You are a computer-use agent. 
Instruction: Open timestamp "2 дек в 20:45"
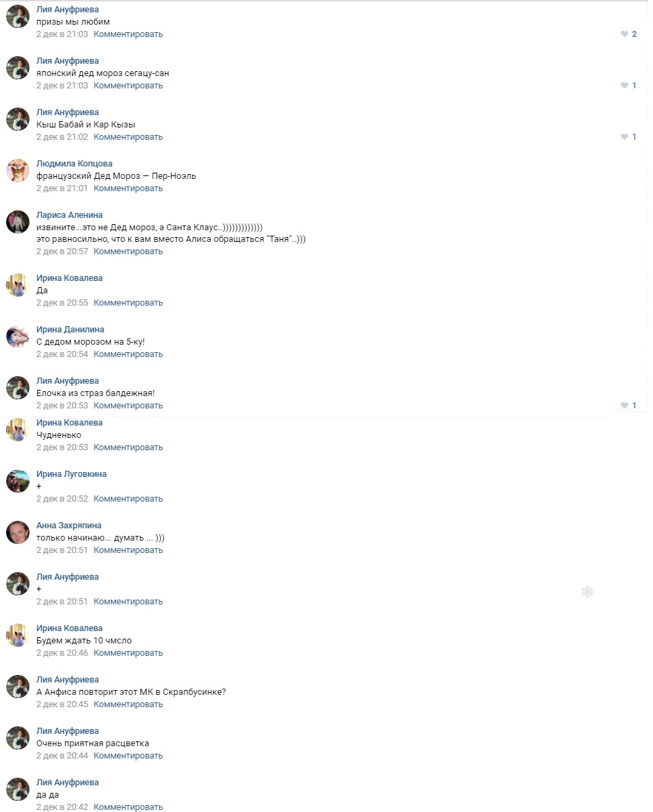click(x=62, y=705)
